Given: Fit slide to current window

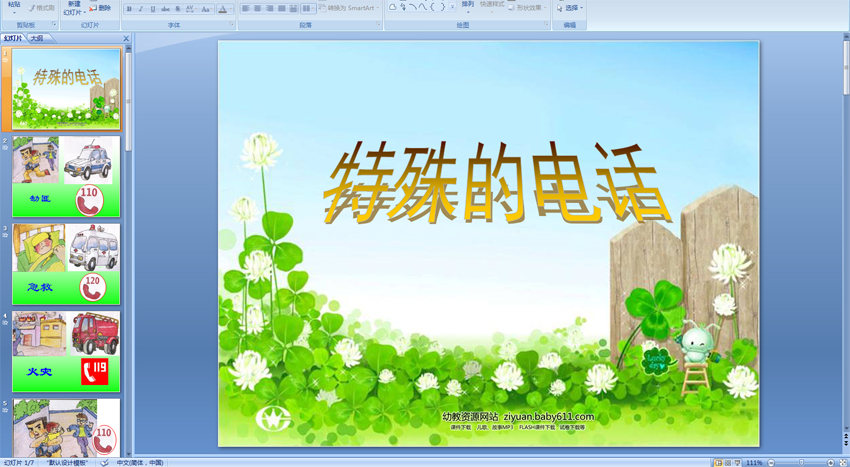Looking at the screenshot, I should click(x=843, y=463).
